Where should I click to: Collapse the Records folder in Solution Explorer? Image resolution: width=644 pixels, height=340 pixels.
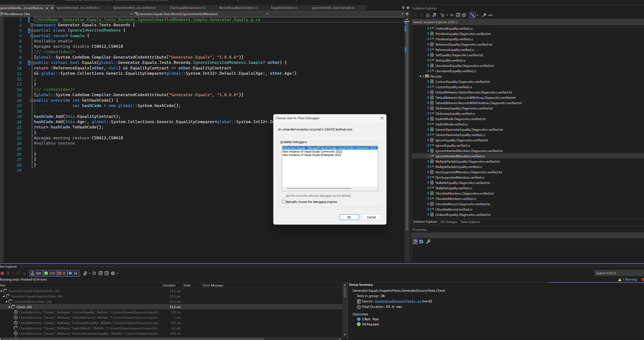tap(420, 76)
